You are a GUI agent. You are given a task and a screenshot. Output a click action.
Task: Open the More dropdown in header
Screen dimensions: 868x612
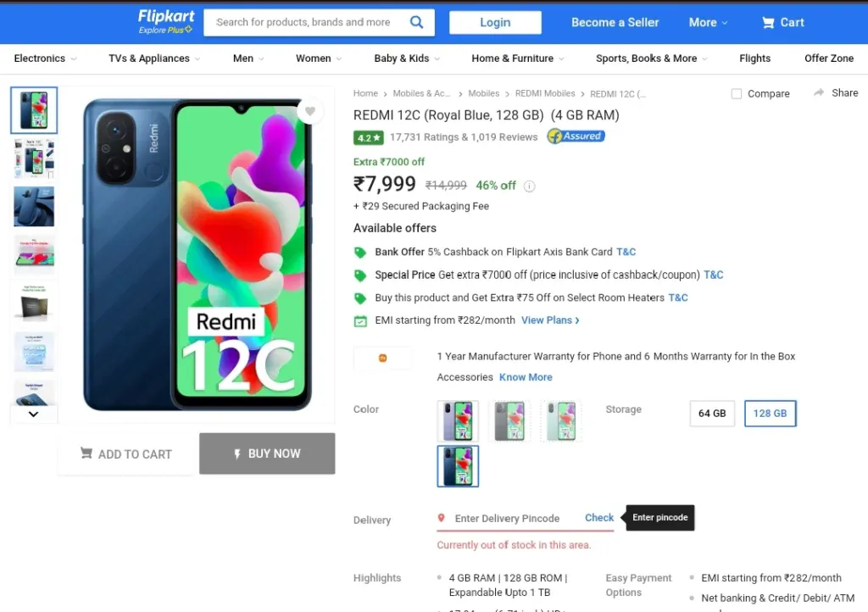click(708, 23)
